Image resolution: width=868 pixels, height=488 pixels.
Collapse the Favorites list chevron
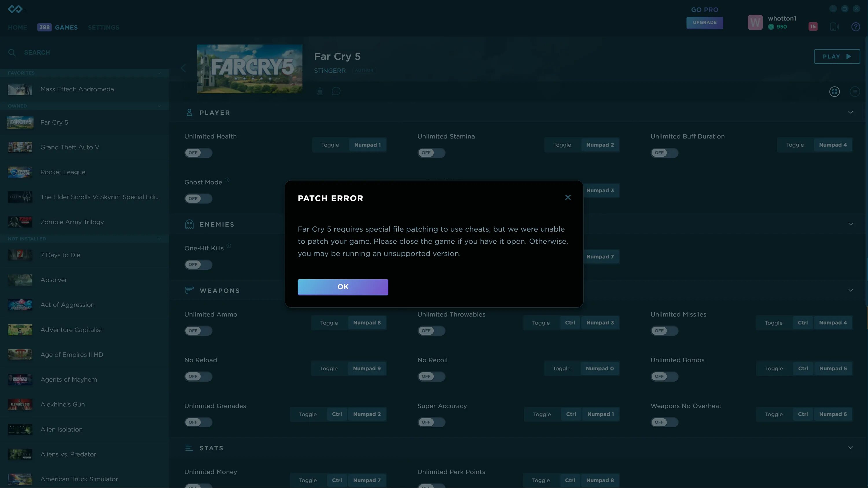pos(159,73)
